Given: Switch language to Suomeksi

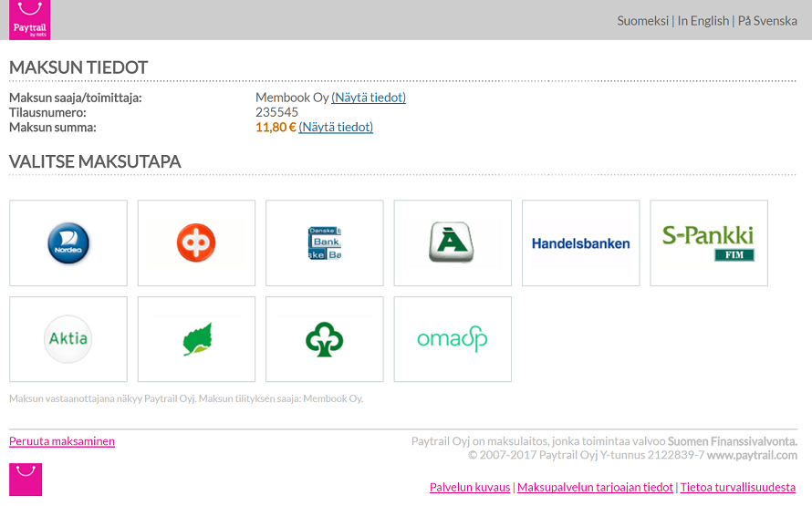Looking at the screenshot, I should coord(642,21).
